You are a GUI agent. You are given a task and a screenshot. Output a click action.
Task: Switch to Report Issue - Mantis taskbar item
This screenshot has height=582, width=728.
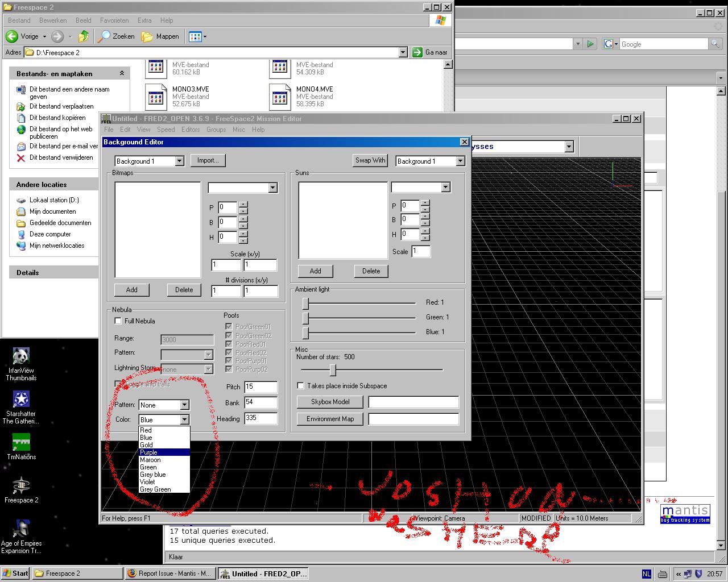click(170, 573)
